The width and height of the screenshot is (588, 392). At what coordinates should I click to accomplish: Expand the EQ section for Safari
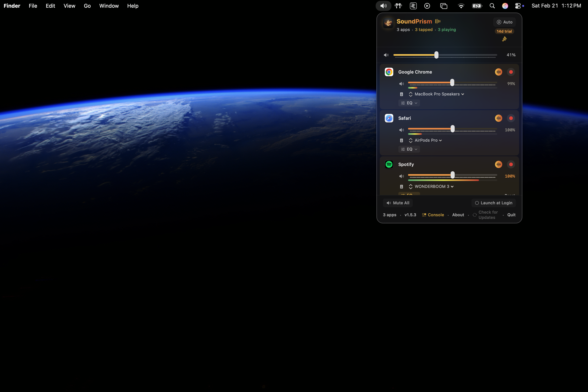point(408,149)
